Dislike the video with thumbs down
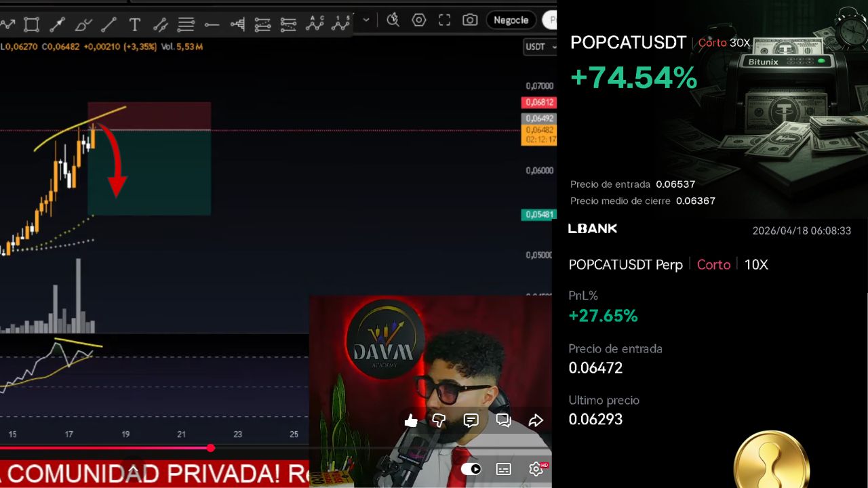The width and height of the screenshot is (868, 488). [439, 421]
